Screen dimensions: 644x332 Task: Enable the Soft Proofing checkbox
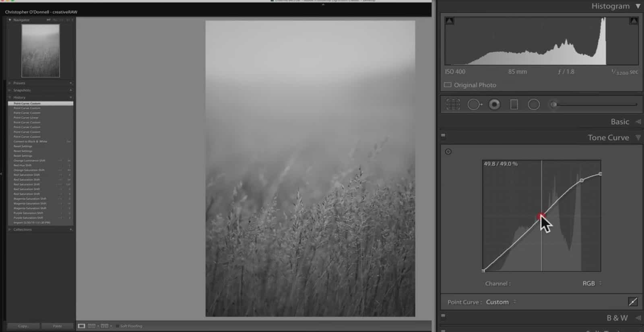(118, 326)
